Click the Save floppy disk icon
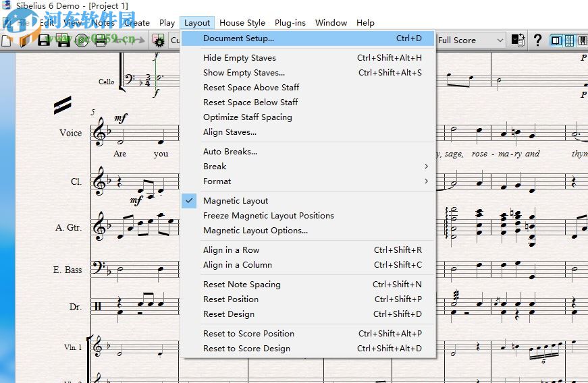The width and height of the screenshot is (588, 383). [44, 40]
